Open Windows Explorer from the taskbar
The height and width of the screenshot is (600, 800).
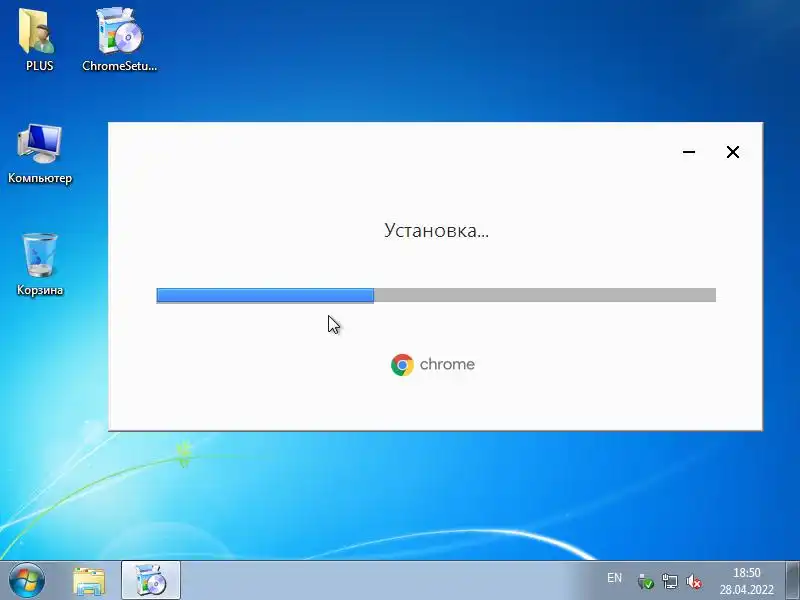point(89,581)
